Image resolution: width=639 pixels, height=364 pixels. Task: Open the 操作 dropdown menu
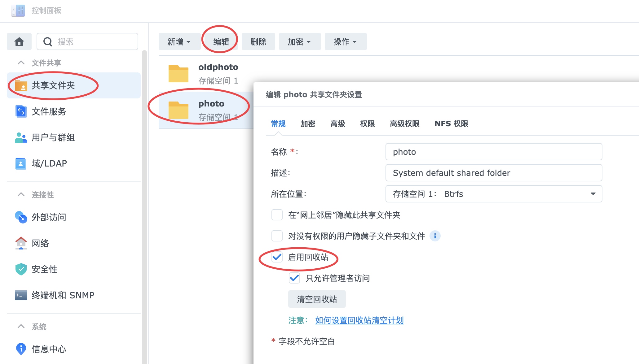pos(346,41)
